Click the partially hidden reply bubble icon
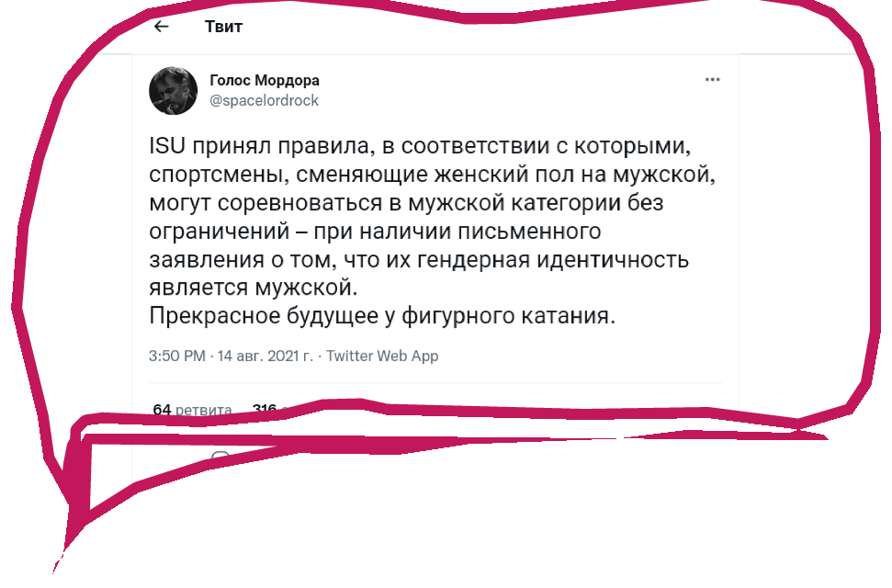The image size is (892, 588). click(x=220, y=456)
